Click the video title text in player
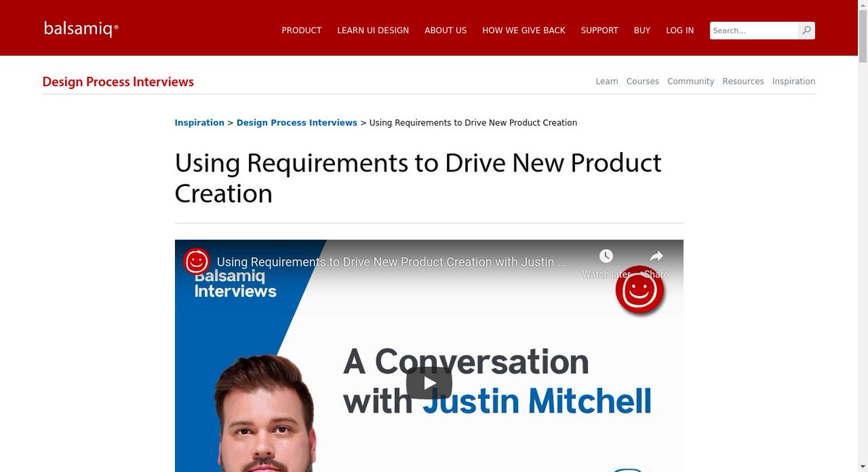Screen dimensions: 868x472 tap(391, 262)
